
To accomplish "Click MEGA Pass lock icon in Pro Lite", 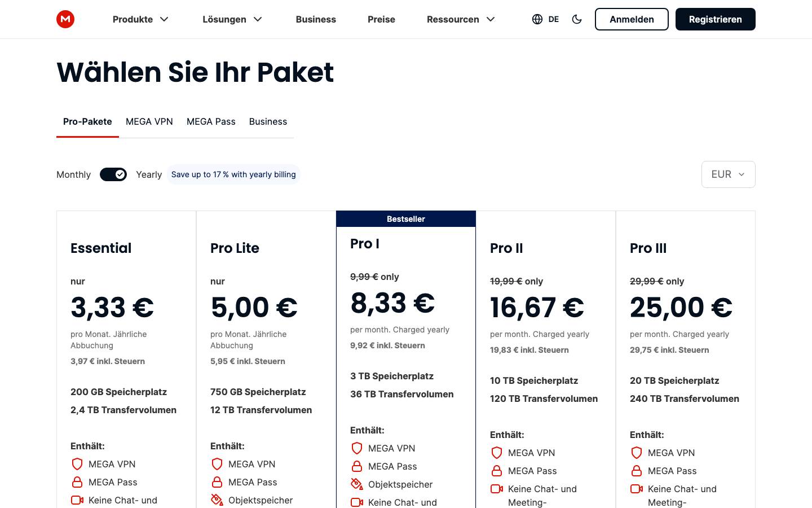I will coord(217,482).
